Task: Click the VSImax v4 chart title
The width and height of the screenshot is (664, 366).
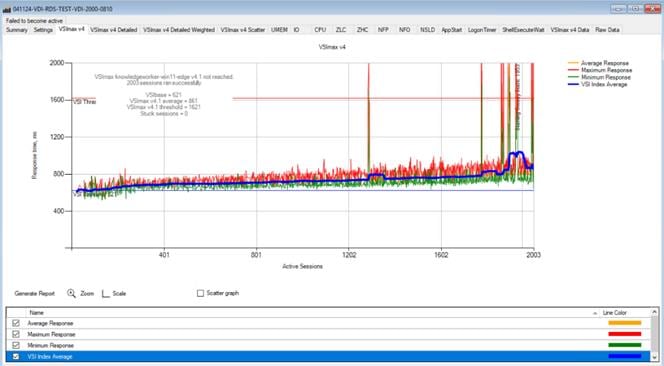Action: tap(332, 47)
